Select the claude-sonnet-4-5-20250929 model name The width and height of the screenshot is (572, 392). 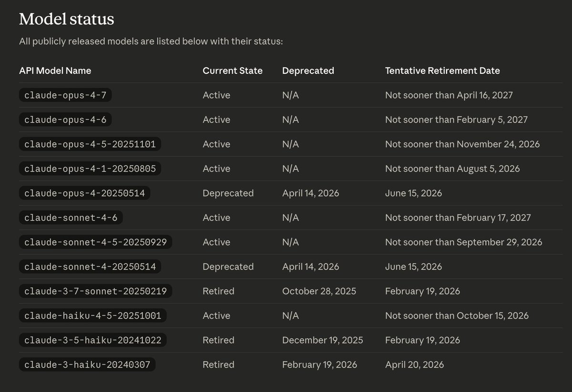point(96,242)
